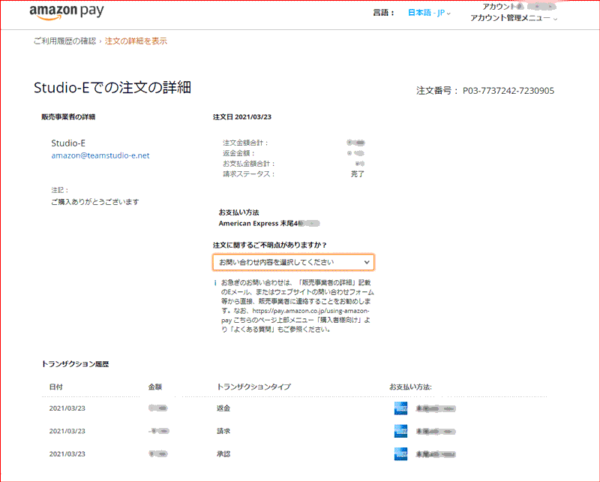Image resolution: width=600 pixels, height=482 pixels.
Task: Click the American Express icon in the 請求 row
Action: pyautogui.click(x=400, y=430)
